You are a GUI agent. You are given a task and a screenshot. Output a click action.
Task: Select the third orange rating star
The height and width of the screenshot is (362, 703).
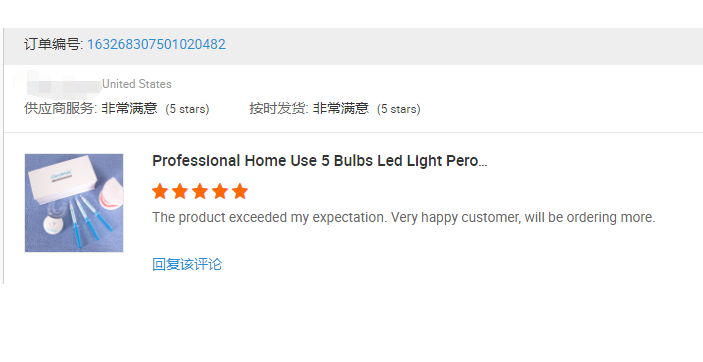click(200, 191)
